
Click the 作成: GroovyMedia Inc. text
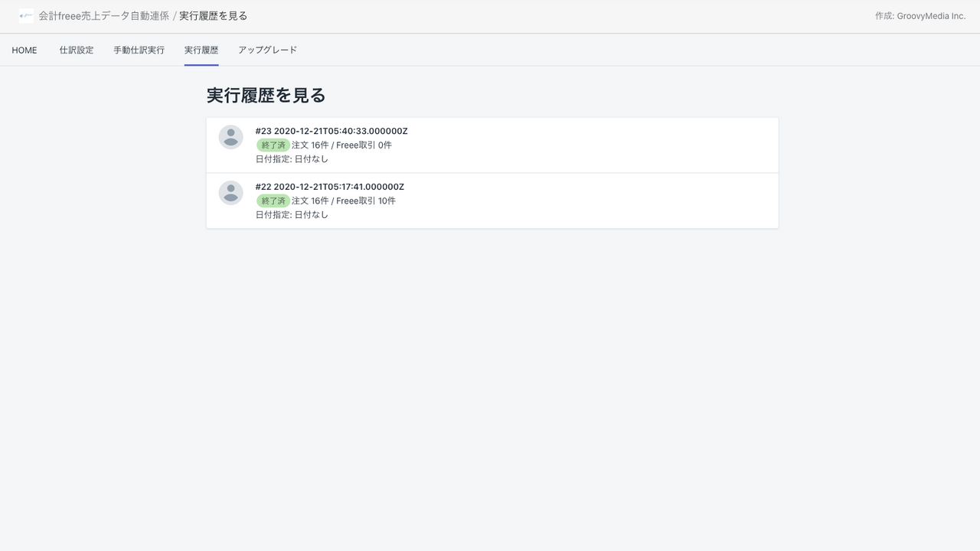tap(920, 16)
